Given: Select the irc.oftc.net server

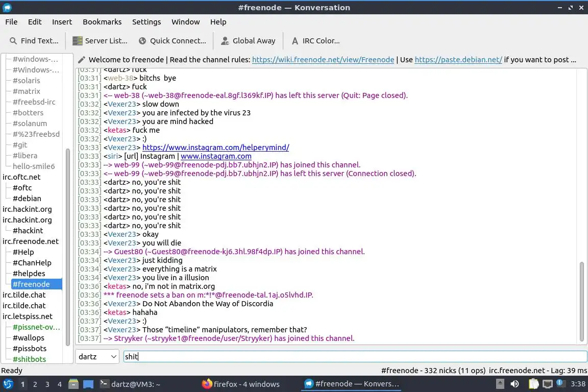Looking at the screenshot, I should tap(21, 177).
